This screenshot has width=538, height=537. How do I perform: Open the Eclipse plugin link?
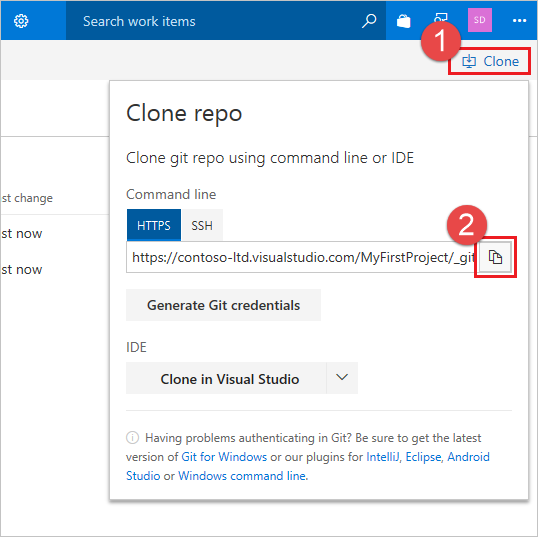coord(423,457)
